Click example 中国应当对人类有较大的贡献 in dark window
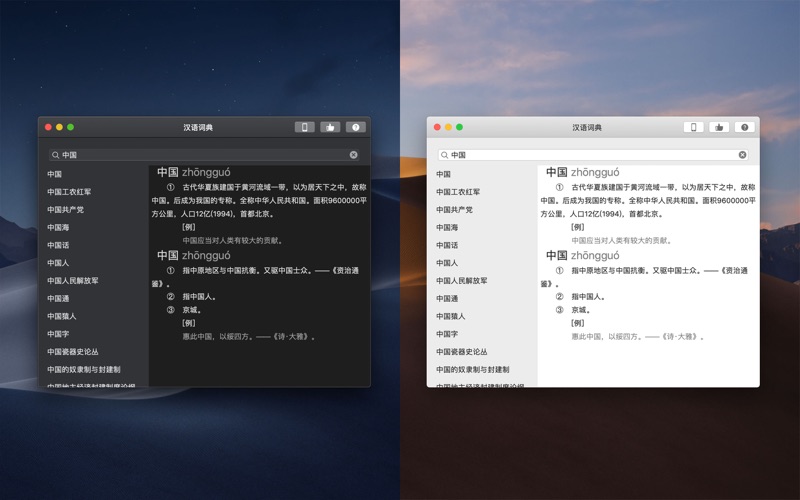Screen dimensions: 800x500 pos(233,240)
